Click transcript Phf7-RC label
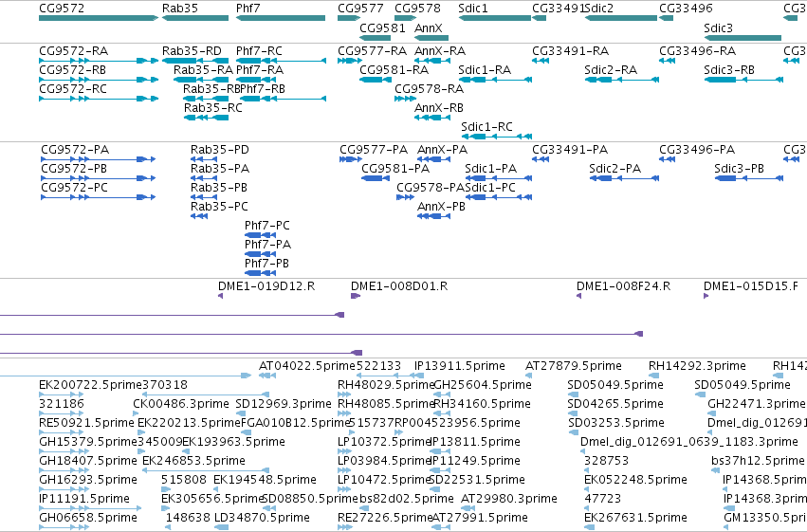The image size is (807, 532). 260,51
